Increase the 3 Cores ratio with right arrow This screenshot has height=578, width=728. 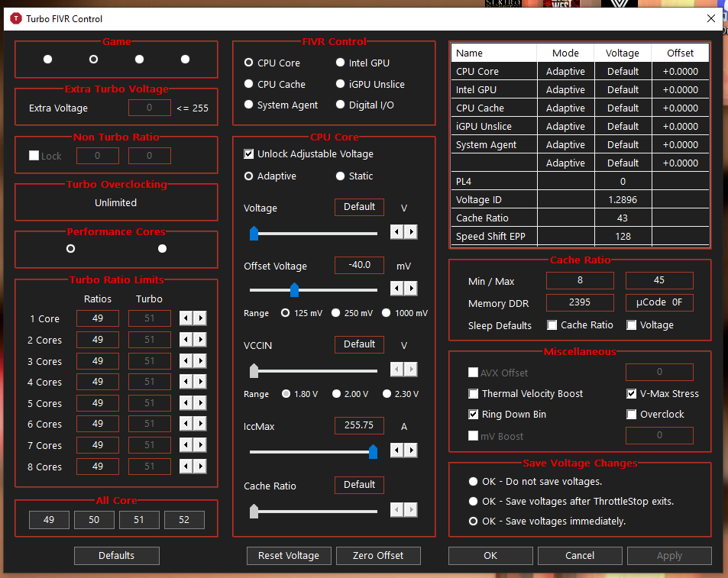pos(200,361)
